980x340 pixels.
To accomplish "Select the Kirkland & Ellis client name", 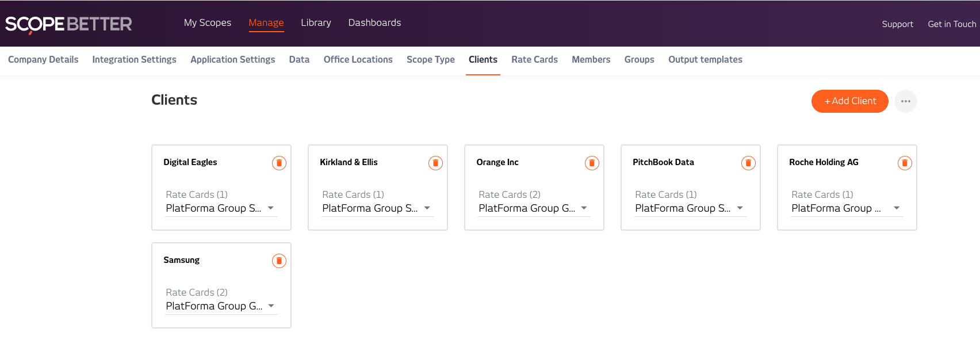I will click(349, 162).
